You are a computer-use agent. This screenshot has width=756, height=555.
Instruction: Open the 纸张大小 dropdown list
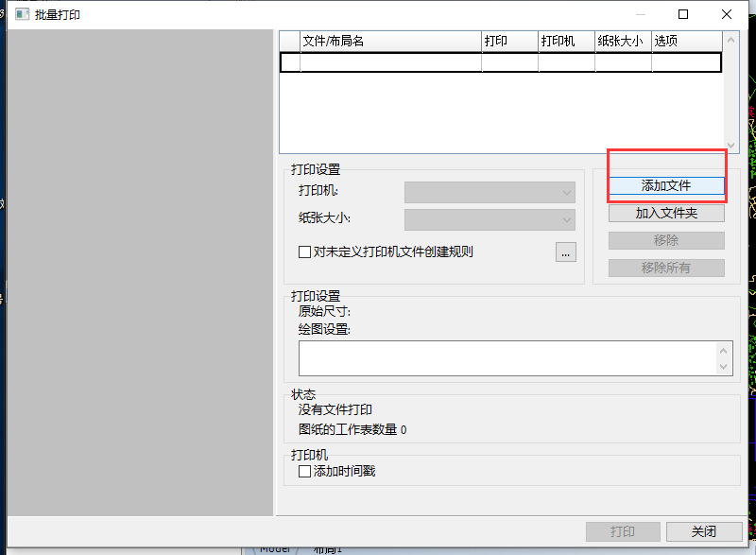click(490, 220)
